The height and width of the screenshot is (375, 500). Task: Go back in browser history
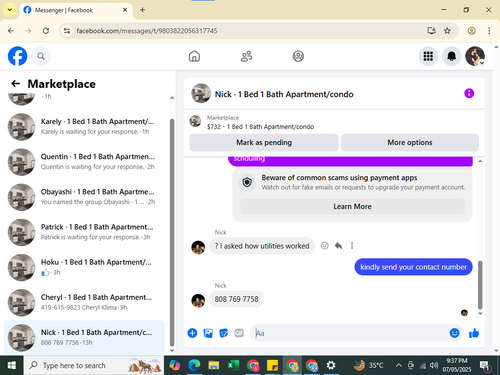(11, 31)
